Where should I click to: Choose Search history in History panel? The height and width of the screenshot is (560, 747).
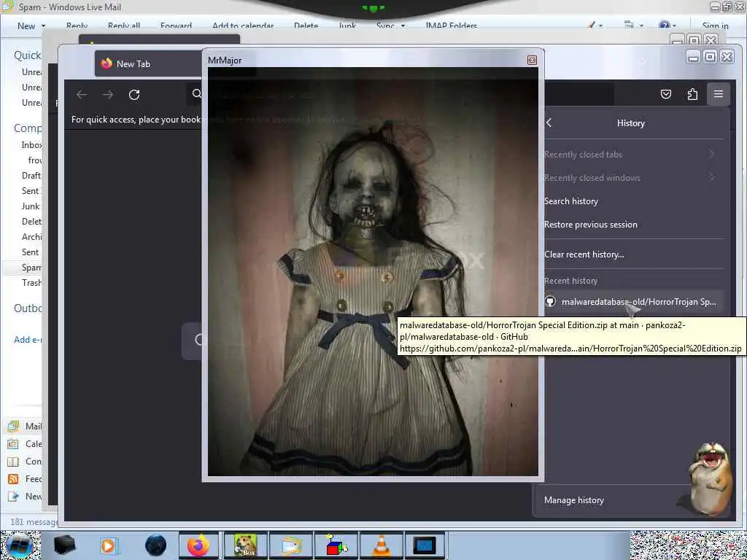570,201
